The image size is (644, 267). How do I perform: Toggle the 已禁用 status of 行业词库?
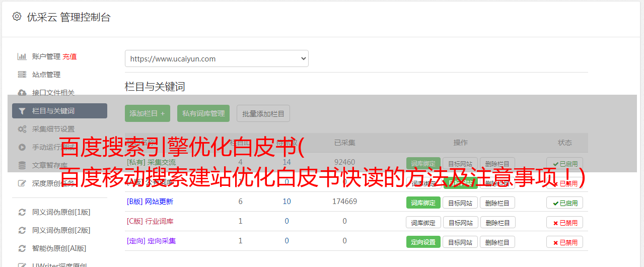point(565,222)
